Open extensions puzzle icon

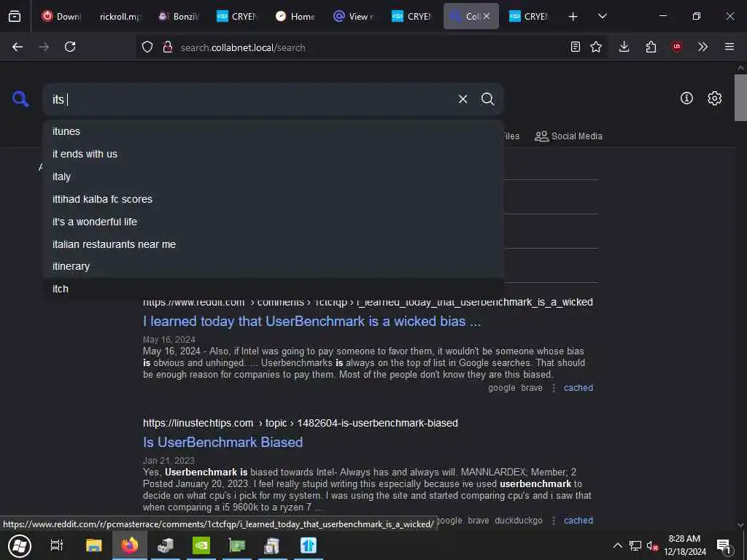pyautogui.click(x=651, y=47)
